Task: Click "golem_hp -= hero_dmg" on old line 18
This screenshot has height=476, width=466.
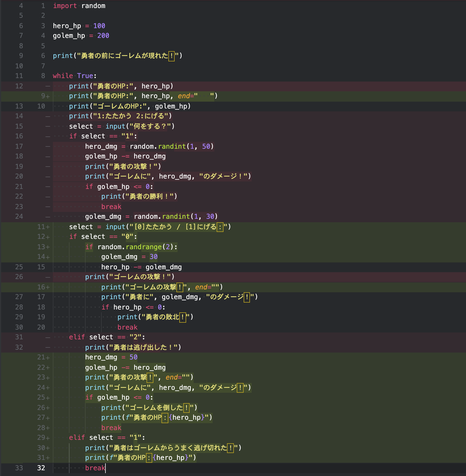Action: click(x=125, y=156)
